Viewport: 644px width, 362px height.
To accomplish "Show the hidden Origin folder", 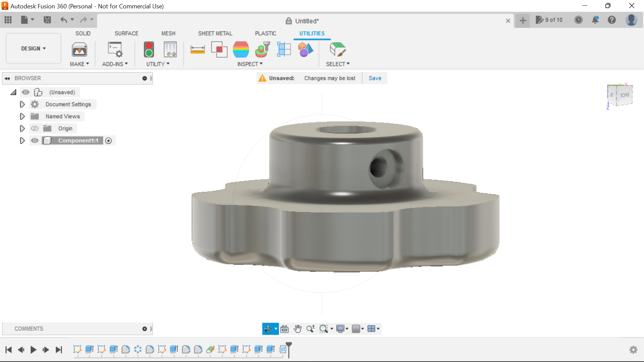I will (35, 128).
